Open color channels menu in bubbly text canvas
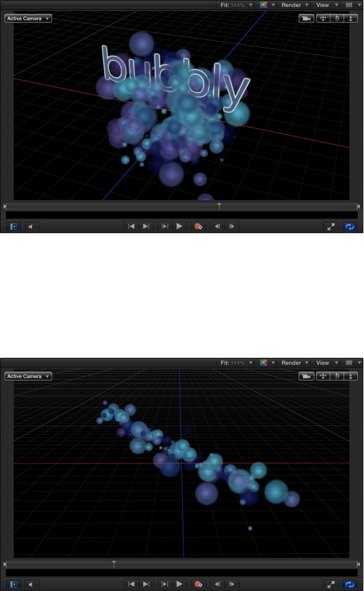The image size is (364, 591). point(267,5)
